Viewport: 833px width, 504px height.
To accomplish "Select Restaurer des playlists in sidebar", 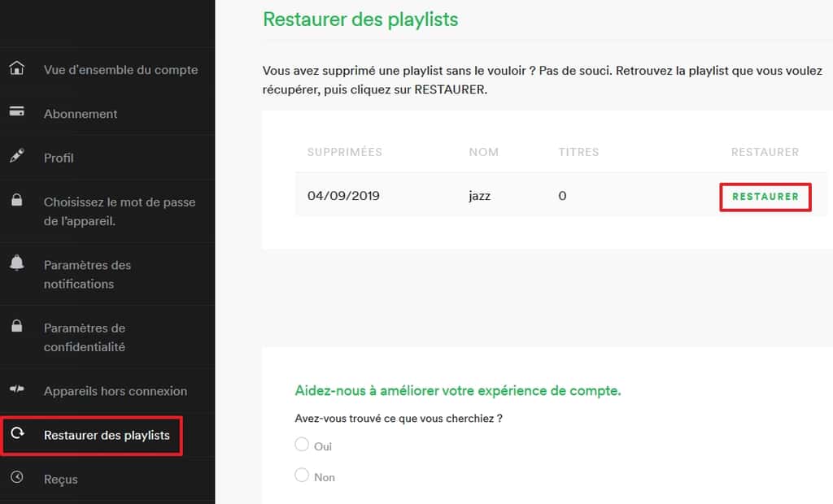I will pos(107,435).
